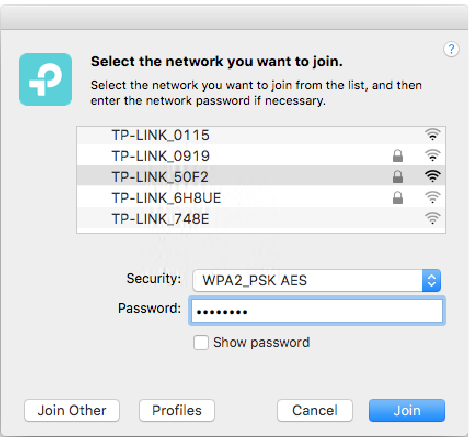Open the Profiles button
Image resolution: width=471 pixels, height=439 pixels.
[177, 410]
